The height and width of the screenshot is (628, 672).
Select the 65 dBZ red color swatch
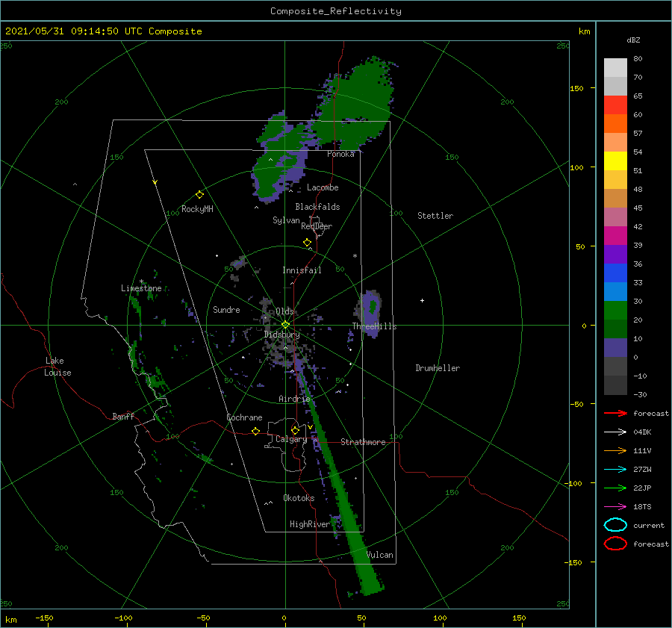pyautogui.click(x=615, y=105)
